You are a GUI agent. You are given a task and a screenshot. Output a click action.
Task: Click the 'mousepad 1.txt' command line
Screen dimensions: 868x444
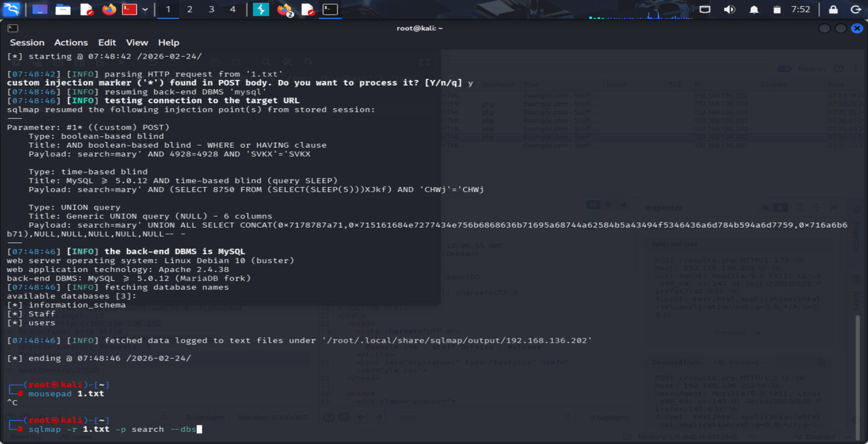66,393
